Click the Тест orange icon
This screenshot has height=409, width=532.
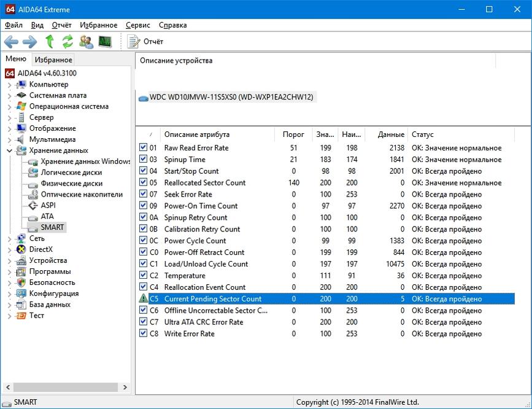pyautogui.click(x=21, y=316)
